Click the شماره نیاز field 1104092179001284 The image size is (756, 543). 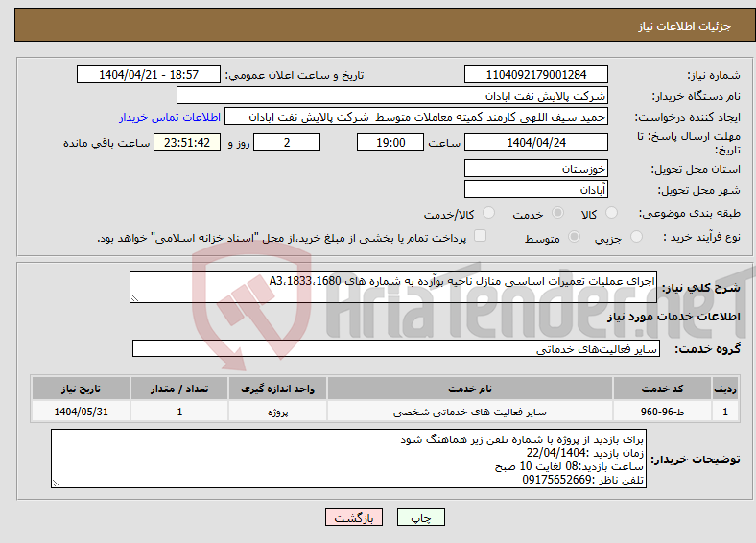535,74
